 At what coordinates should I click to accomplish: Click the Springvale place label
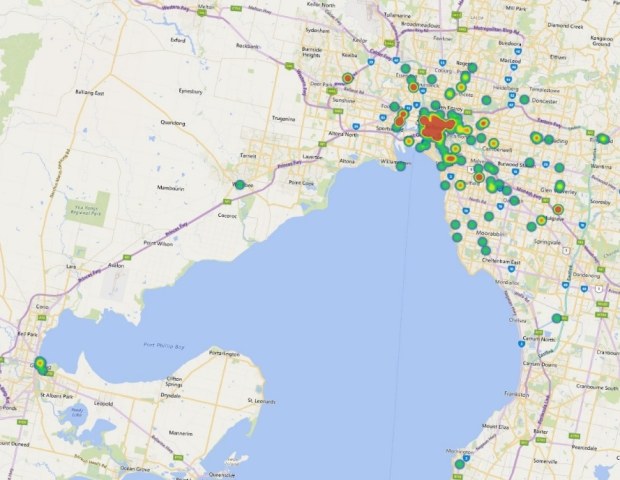[x=547, y=242]
